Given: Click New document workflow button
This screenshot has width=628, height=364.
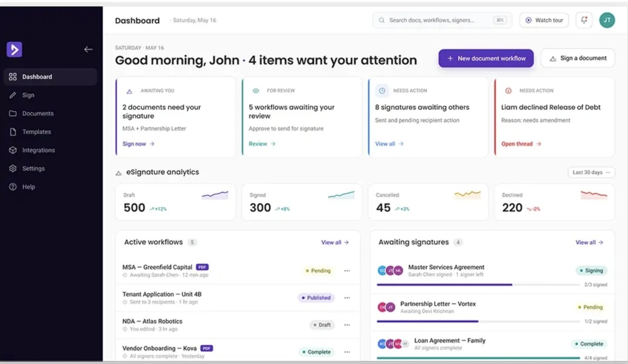Looking at the screenshot, I should pyautogui.click(x=486, y=58).
